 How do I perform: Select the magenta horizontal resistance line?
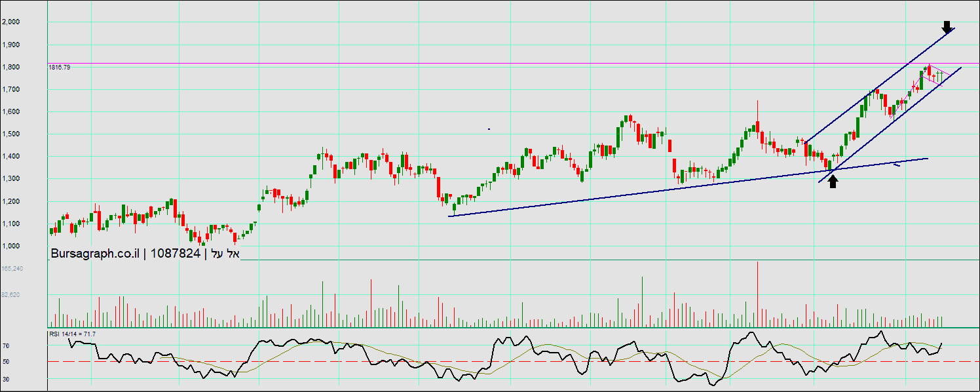coord(514,64)
